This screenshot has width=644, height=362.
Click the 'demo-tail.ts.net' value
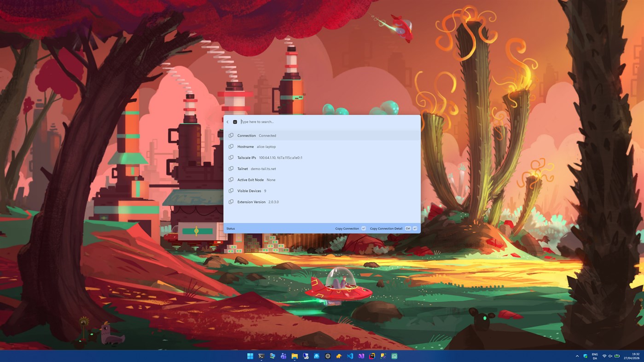coord(263,169)
